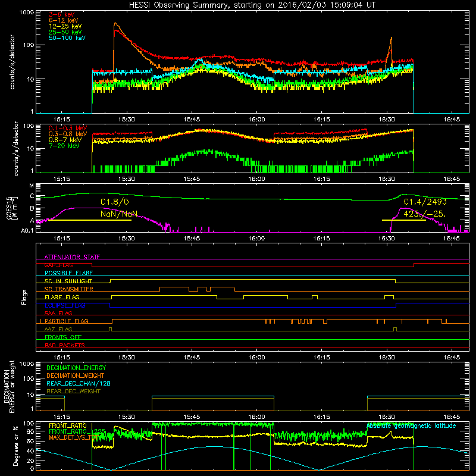Click the 15:45 tick label under the GOES15 panel

pos(192,239)
